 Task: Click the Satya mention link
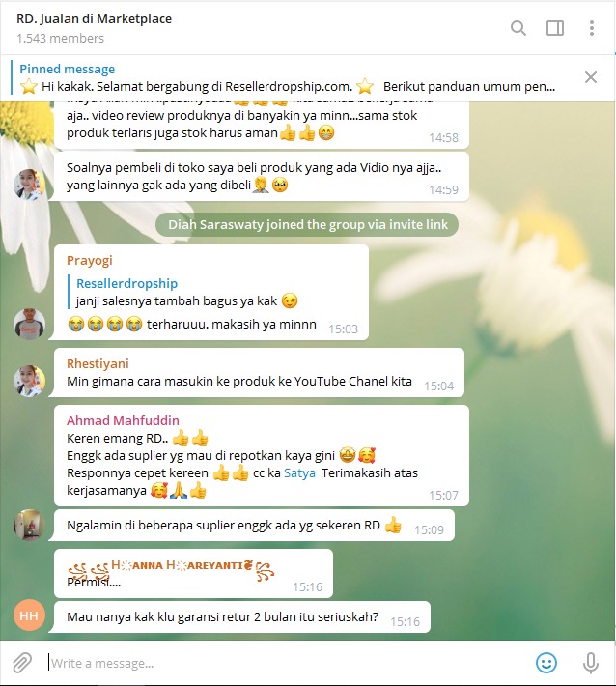click(299, 472)
